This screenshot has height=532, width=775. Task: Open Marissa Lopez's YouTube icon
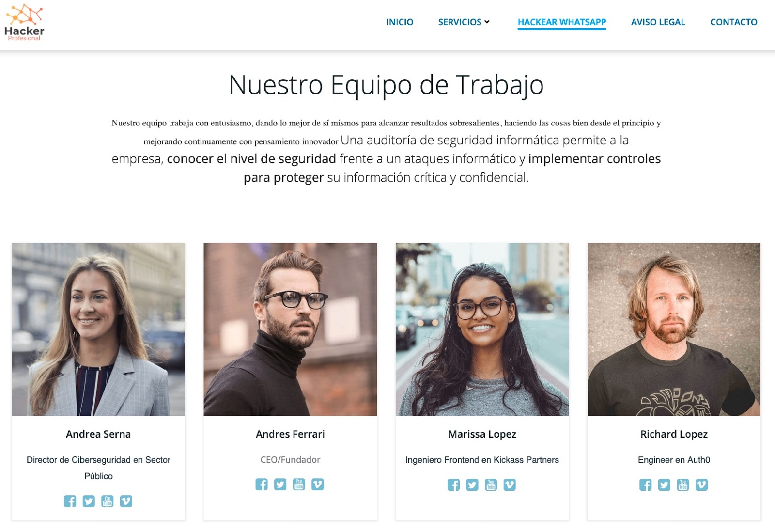click(491, 485)
